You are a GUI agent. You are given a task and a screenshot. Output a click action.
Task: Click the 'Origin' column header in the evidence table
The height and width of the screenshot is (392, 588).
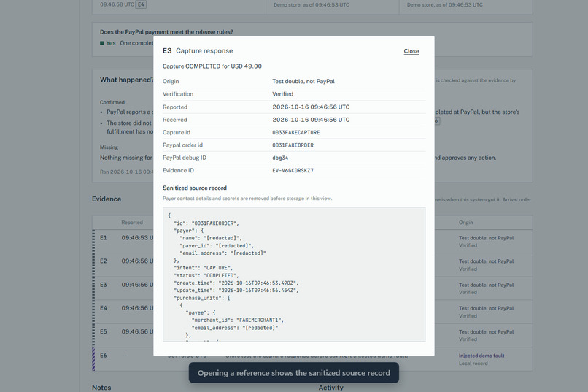tap(465, 223)
